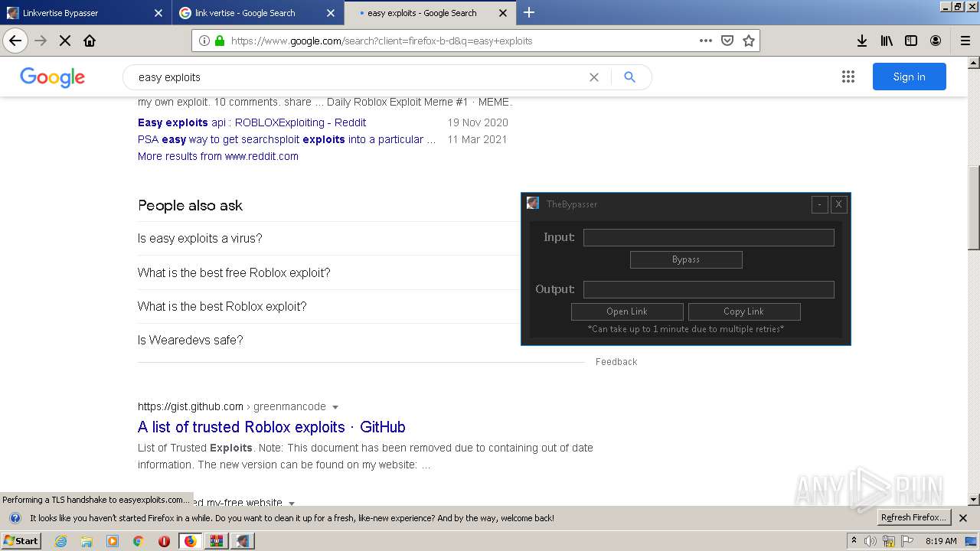Open Windows Explorer folder from taskbar

click(87, 541)
